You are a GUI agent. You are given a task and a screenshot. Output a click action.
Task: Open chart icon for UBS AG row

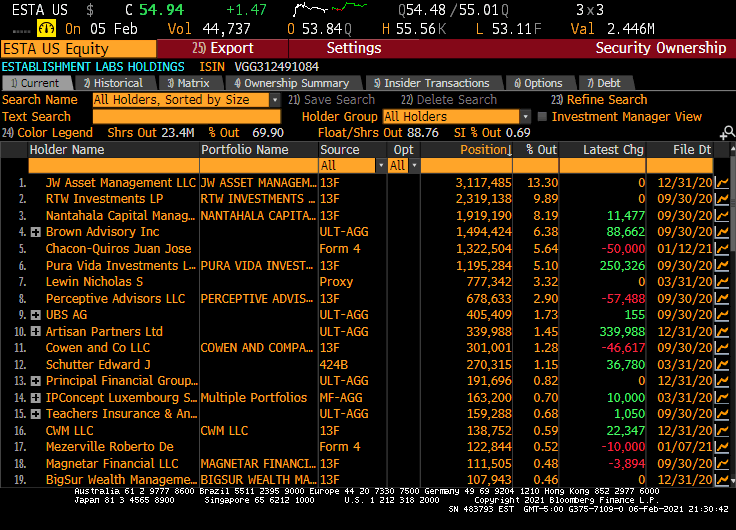[x=721, y=315]
